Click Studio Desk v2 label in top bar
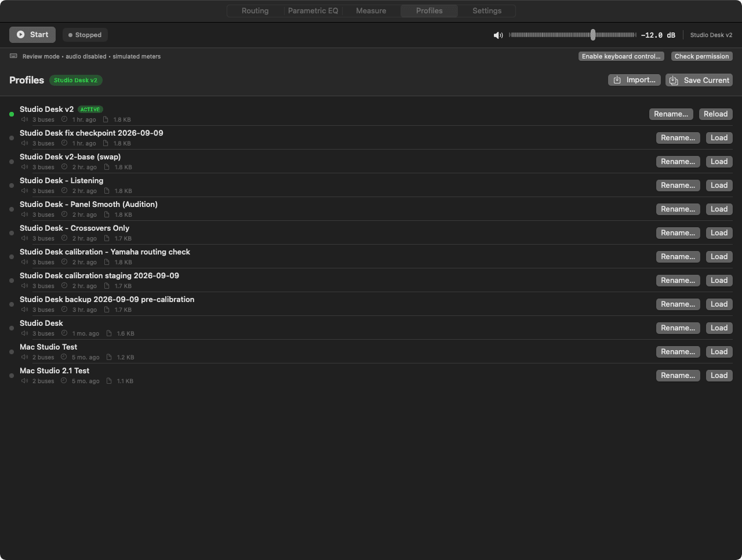 [711, 35]
